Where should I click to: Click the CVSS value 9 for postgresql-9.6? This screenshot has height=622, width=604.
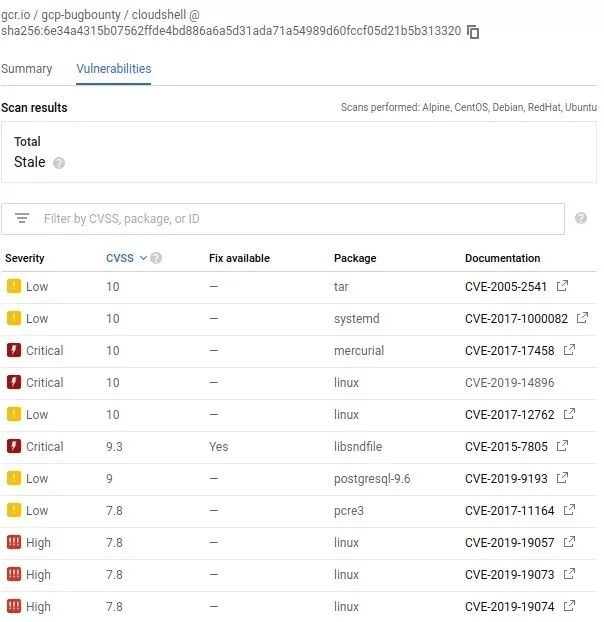[109, 479]
